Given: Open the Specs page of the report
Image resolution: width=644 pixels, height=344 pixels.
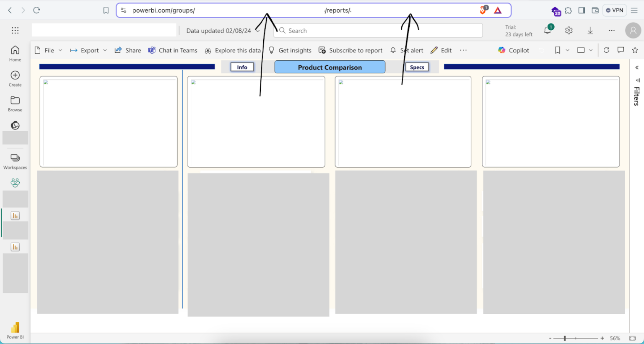Looking at the screenshot, I should coord(417,67).
